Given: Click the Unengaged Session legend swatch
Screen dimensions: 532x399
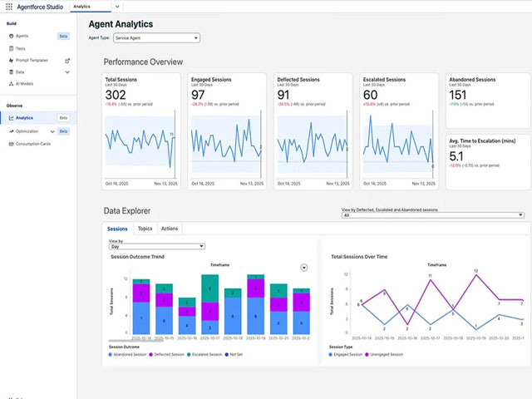Looking at the screenshot, I should (367, 355).
